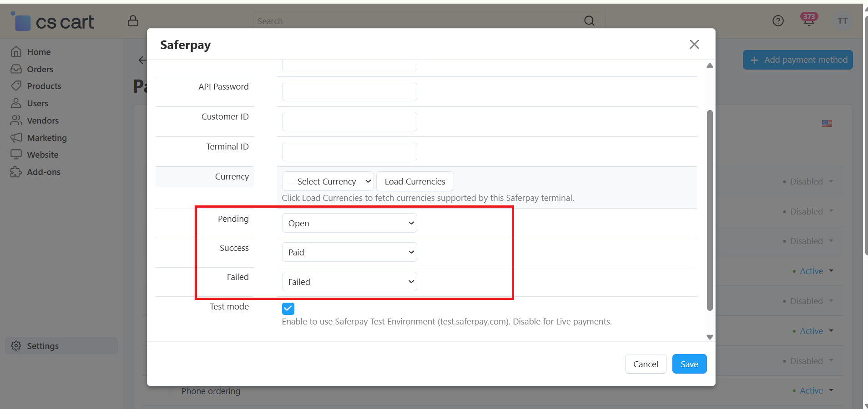
Task: Click the lock icon near logo
Action: (x=133, y=21)
